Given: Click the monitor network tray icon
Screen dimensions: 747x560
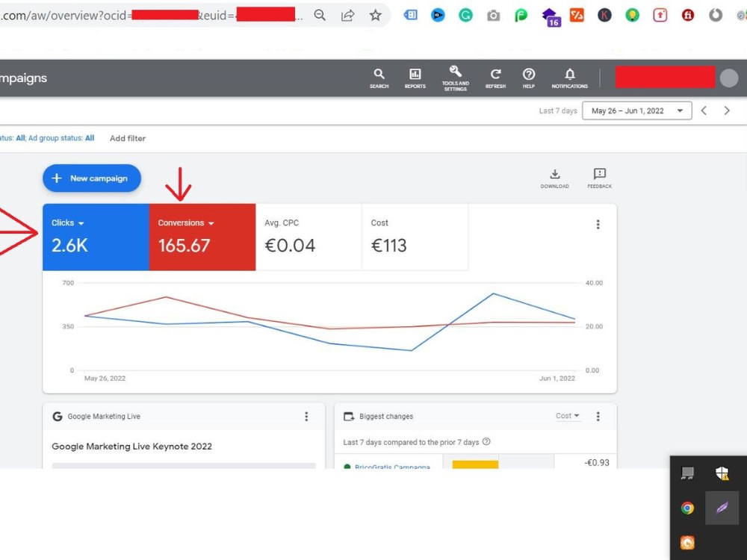Looking at the screenshot, I should point(687,473).
